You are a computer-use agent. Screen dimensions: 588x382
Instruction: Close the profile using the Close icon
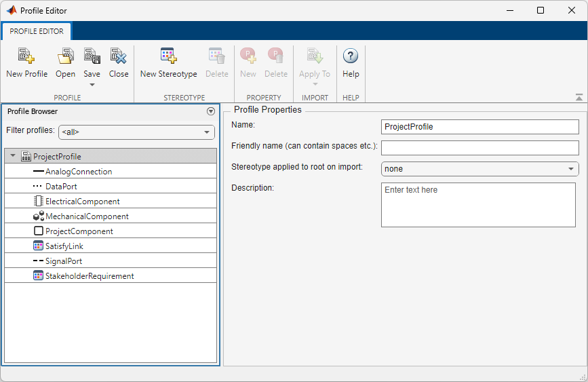tap(119, 56)
